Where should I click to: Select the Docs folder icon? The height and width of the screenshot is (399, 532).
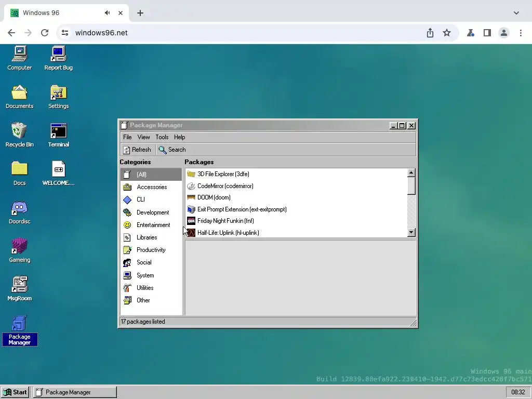[19, 174]
